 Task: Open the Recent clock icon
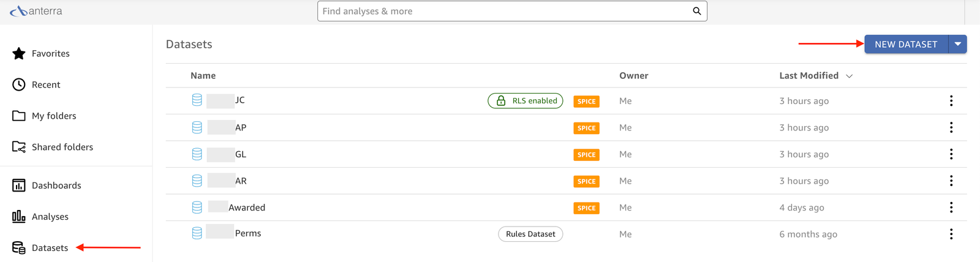tap(19, 84)
